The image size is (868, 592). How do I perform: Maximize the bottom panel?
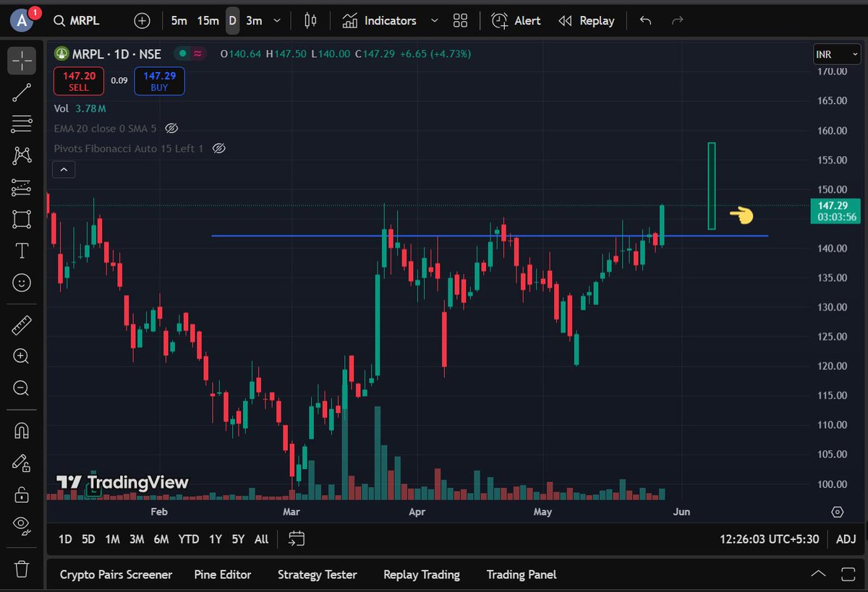point(848,575)
